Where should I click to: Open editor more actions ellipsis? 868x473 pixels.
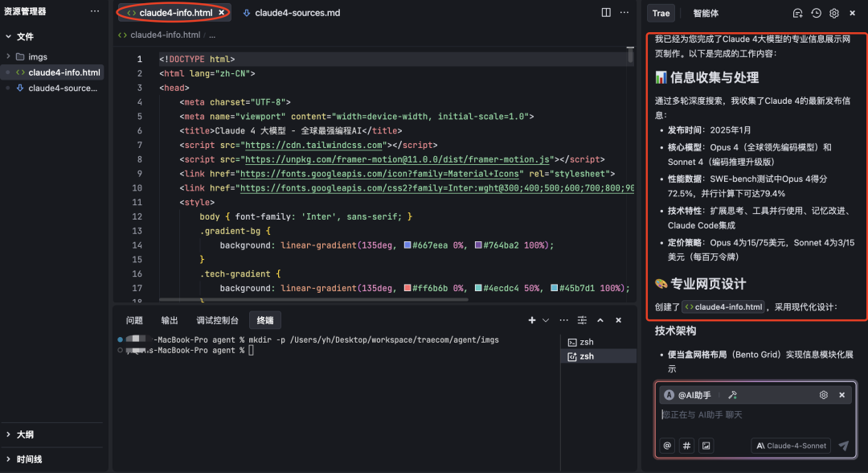pos(624,12)
